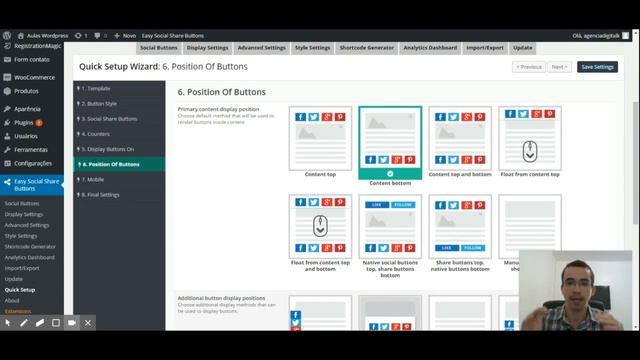Click the + Novo admin bar item
640x360 pixels.
124,36
